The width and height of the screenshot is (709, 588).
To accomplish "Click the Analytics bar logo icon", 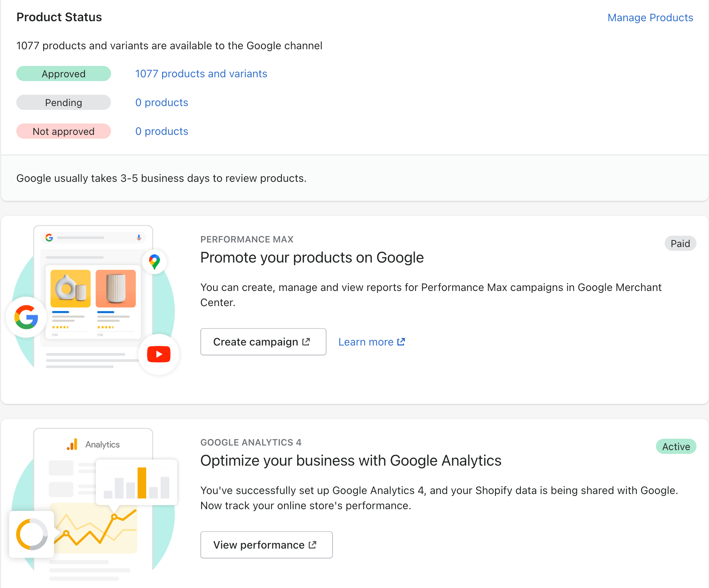I will (72, 444).
